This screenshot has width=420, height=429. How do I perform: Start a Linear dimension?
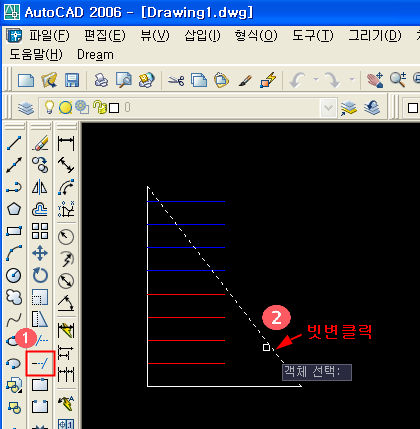point(66,143)
